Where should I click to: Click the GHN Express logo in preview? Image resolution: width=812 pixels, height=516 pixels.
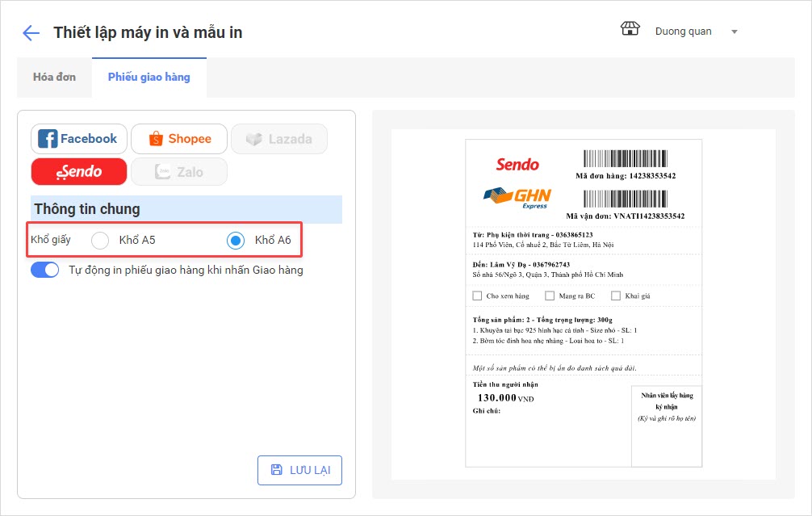pos(517,197)
